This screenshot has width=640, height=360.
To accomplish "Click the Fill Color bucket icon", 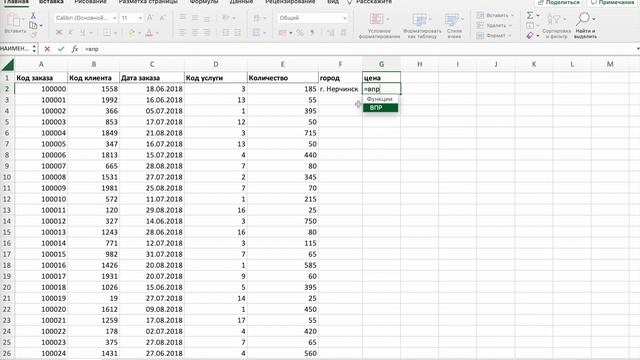I will click(x=131, y=33).
